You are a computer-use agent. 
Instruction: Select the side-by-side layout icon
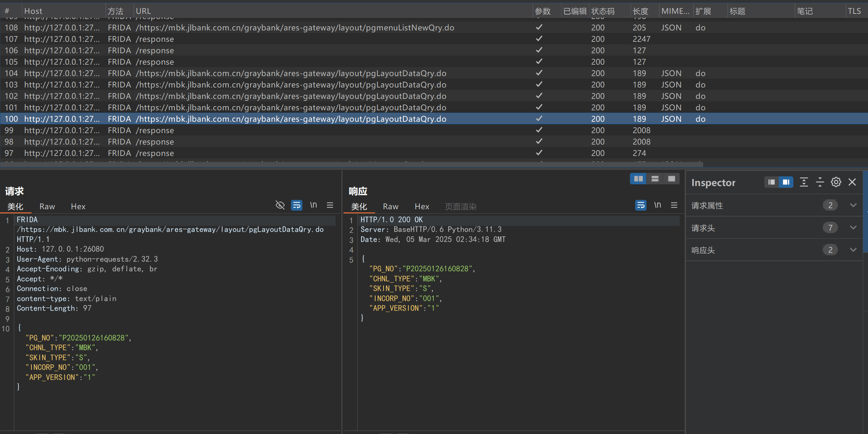(x=638, y=179)
